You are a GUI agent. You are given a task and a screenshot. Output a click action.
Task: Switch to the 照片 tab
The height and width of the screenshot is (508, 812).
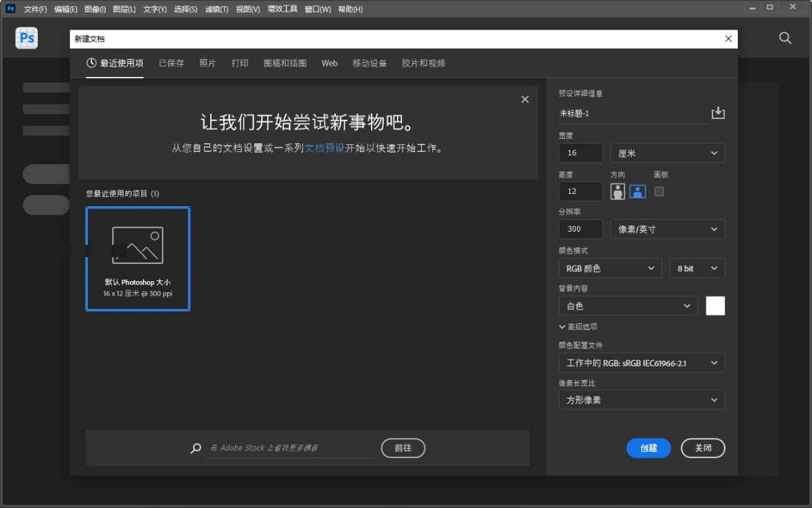207,63
